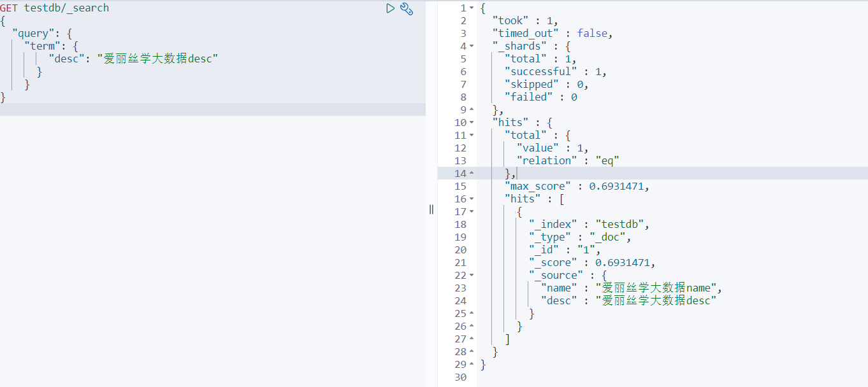Fold the "total" object at line 11
Screen dimensions: 868x387
coord(472,135)
